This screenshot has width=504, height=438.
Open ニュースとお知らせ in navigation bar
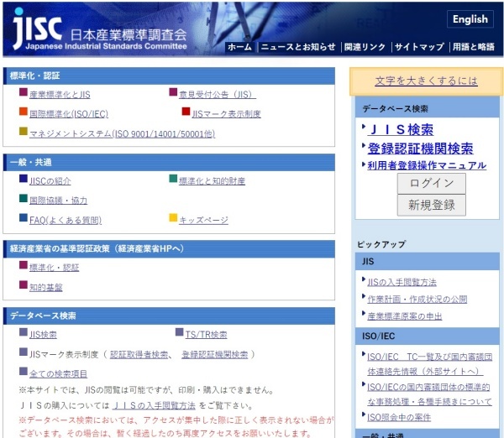297,48
